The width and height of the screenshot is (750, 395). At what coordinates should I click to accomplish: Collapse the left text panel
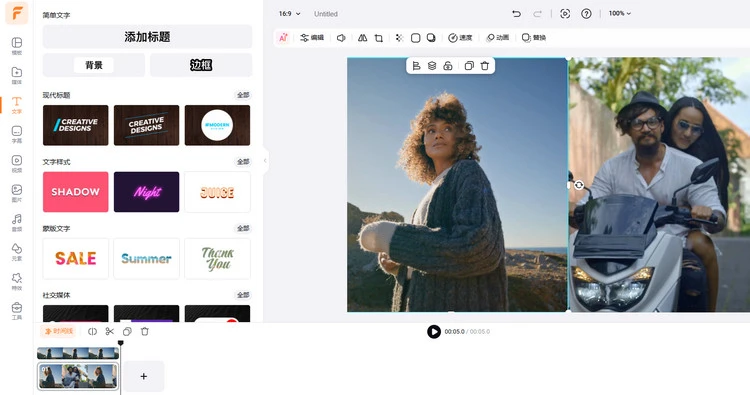coord(265,161)
